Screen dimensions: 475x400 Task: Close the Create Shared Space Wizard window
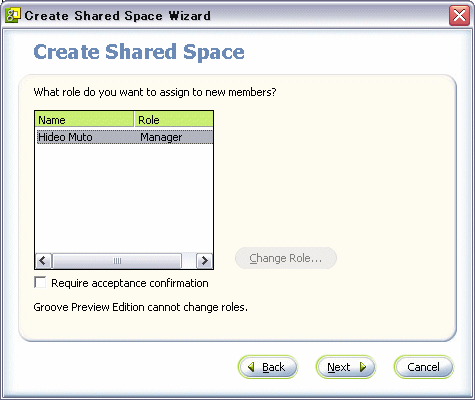pyautogui.click(x=459, y=16)
